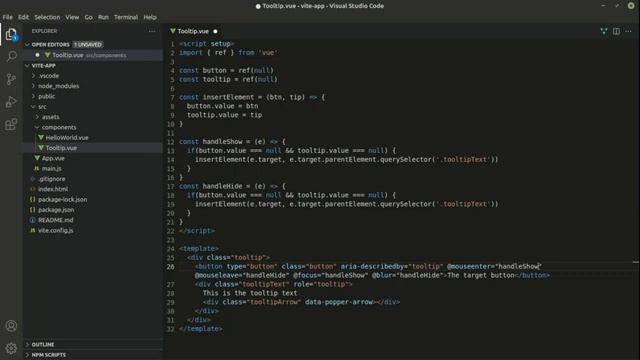The image size is (640, 360).
Task: Open Explorer's more actions ellipsis
Action: (x=152, y=31)
